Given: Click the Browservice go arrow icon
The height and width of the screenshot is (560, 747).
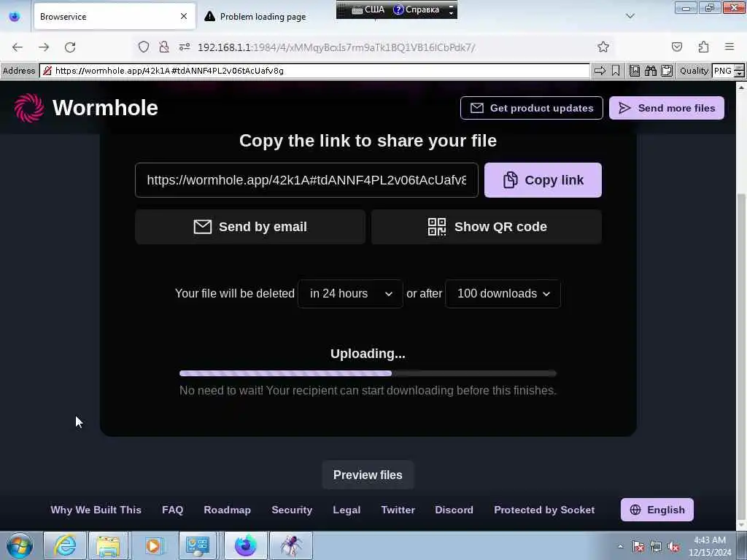Looking at the screenshot, I should [600, 71].
